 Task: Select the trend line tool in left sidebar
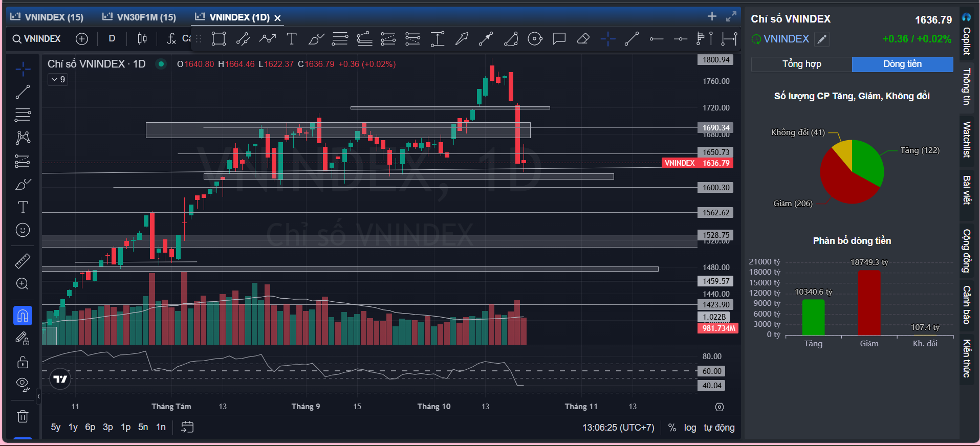click(23, 92)
